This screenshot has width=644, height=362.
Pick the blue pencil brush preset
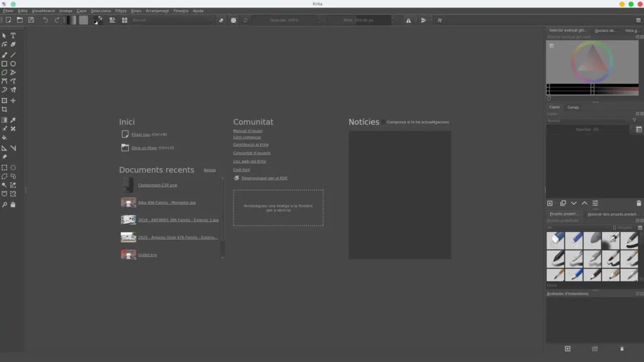point(574,275)
